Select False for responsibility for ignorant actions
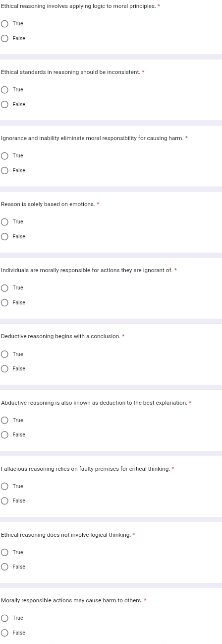This screenshot has height=644, width=222. (5, 303)
